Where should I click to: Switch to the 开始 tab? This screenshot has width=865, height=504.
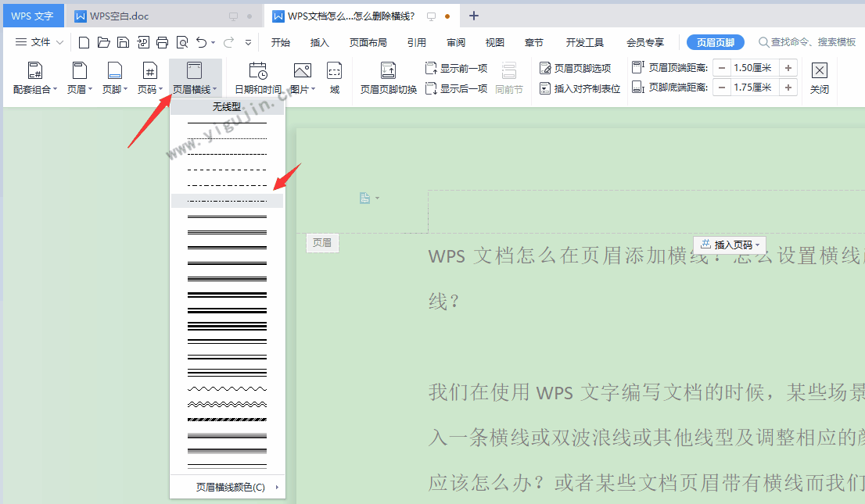(280, 42)
